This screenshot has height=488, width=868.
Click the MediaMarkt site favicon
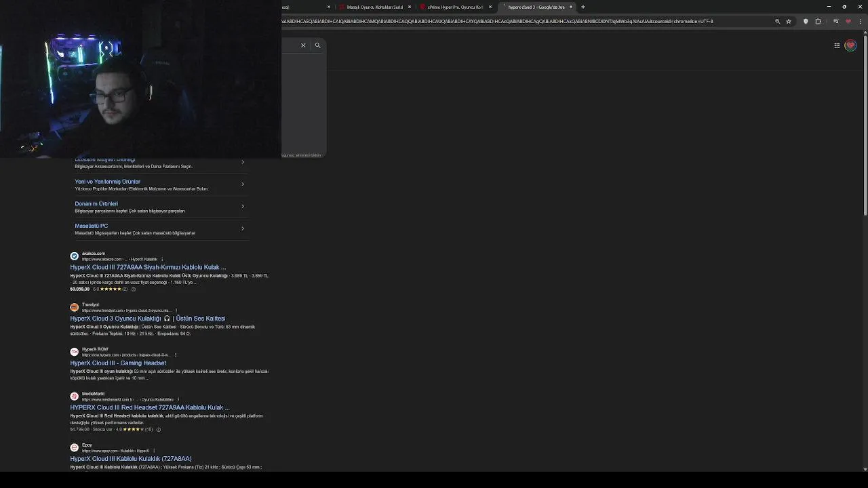coord(74,396)
